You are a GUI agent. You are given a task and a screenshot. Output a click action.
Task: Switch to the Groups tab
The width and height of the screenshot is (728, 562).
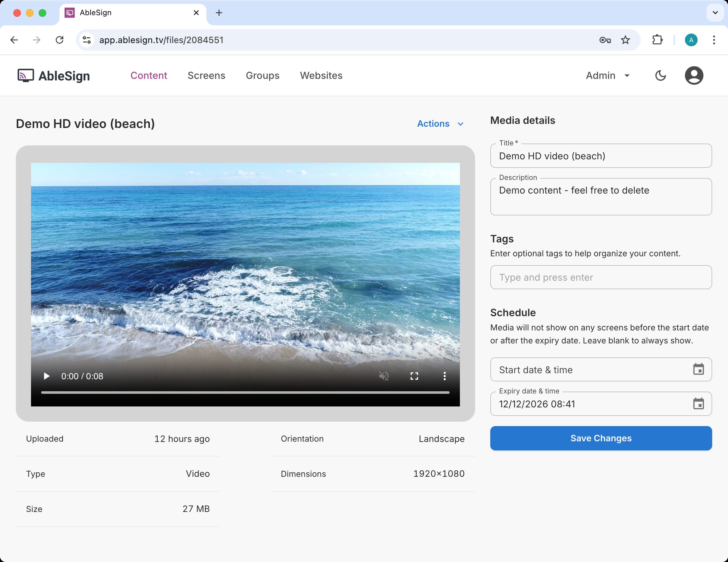(x=262, y=76)
